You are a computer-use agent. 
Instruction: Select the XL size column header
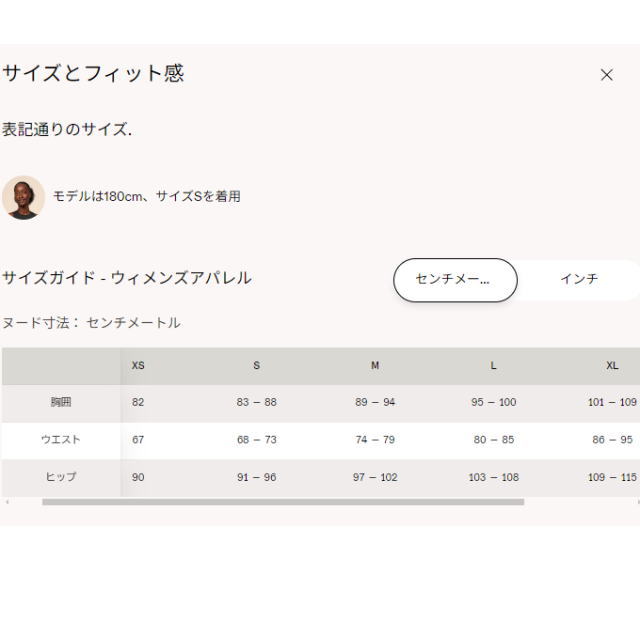pos(612,366)
